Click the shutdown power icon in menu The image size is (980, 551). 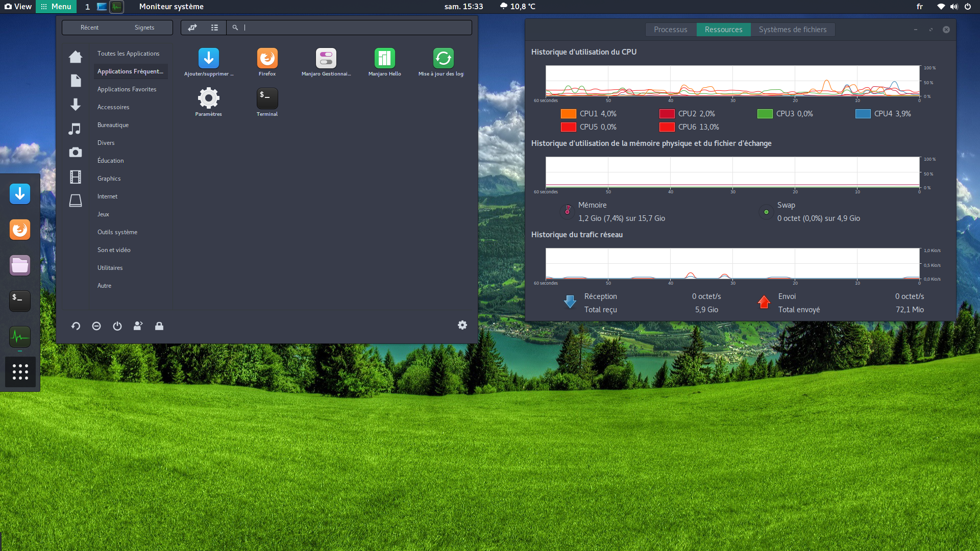coord(117,326)
